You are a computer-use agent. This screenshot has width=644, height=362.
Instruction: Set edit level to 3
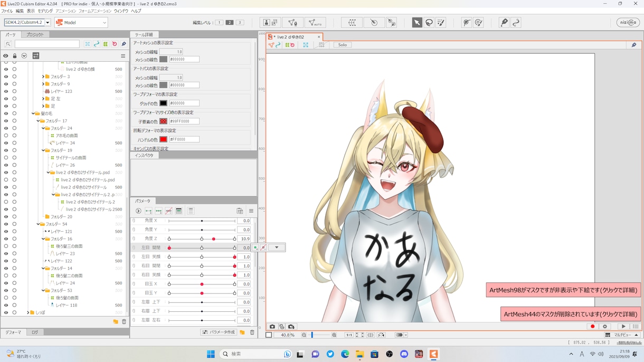click(240, 23)
